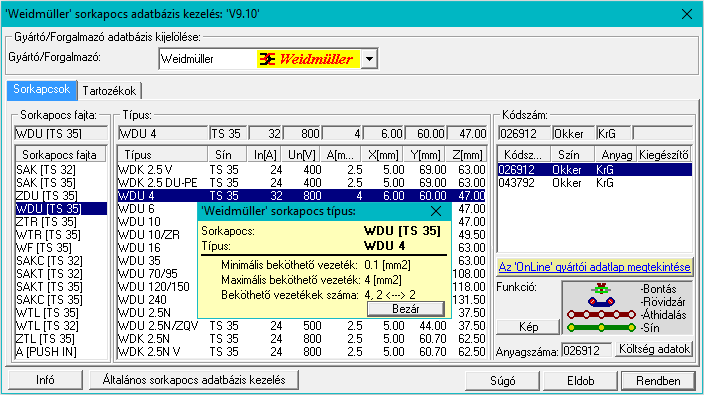Click the Z[mm] column header
Image resolution: width=704 pixels, height=395 pixels.
coord(467,155)
